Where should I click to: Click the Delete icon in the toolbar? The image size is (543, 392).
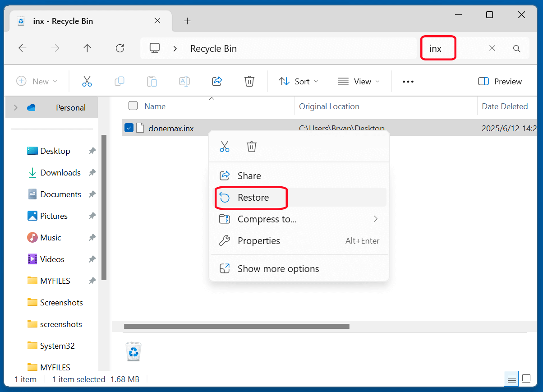[x=249, y=81]
